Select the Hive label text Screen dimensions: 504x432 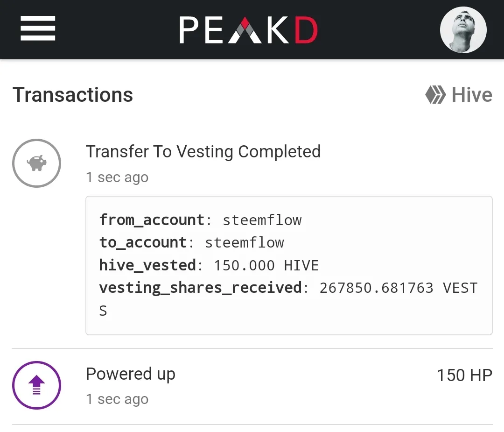pyautogui.click(x=472, y=95)
